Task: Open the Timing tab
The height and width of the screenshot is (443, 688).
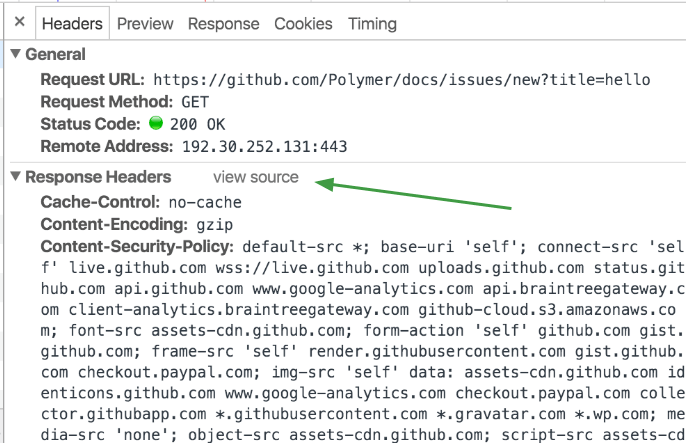Action: pos(372,23)
